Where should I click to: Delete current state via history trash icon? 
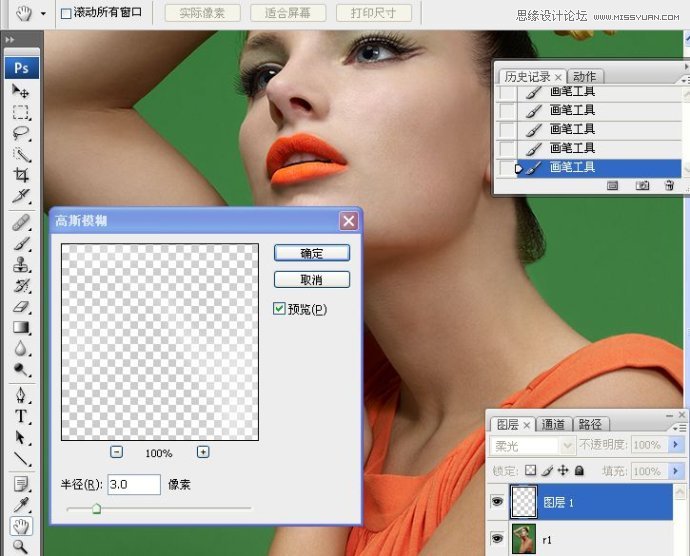(x=669, y=185)
